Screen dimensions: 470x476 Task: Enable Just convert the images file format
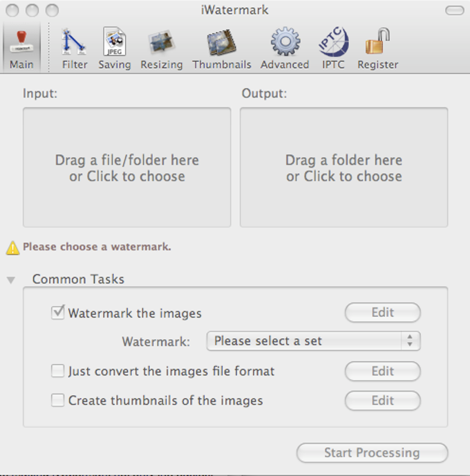pyautogui.click(x=57, y=371)
